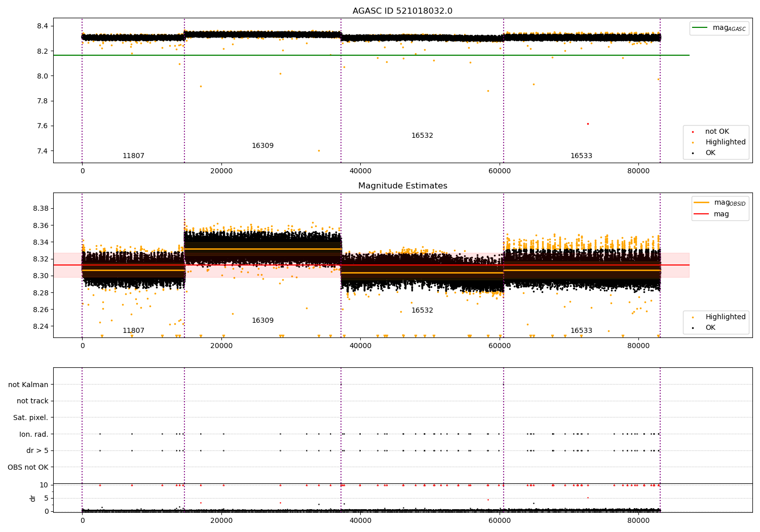Viewport: 760px width, 532px height.
Task: Click the "not track" flag row label
Action: [x=32, y=401]
